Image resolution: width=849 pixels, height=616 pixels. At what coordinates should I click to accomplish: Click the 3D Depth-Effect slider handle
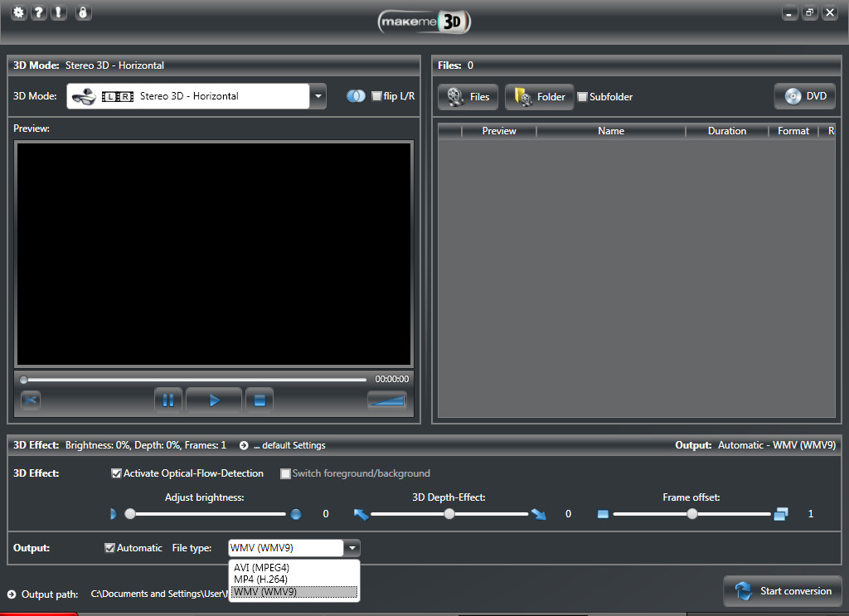point(449,514)
